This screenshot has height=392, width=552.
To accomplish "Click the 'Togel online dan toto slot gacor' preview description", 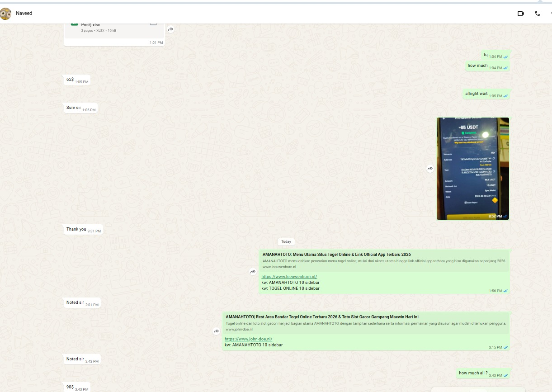I will pos(366,324).
